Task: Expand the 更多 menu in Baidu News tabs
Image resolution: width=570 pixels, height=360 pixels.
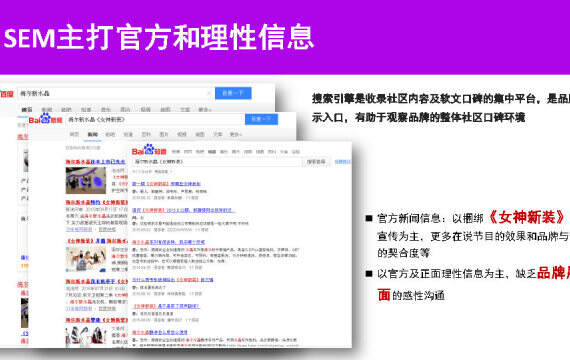Action: (x=235, y=134)
